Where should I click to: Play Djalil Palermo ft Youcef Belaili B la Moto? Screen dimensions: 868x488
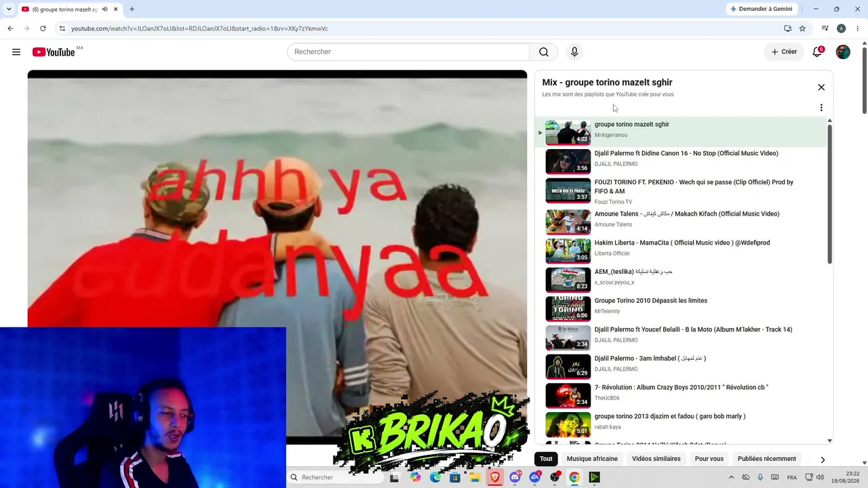click(x=693, y=329)
